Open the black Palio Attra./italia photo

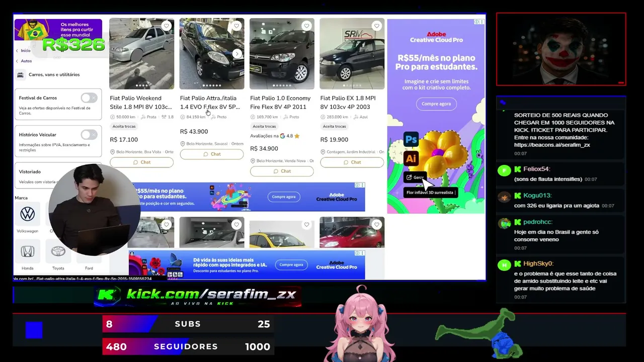[x=212, y=54]
